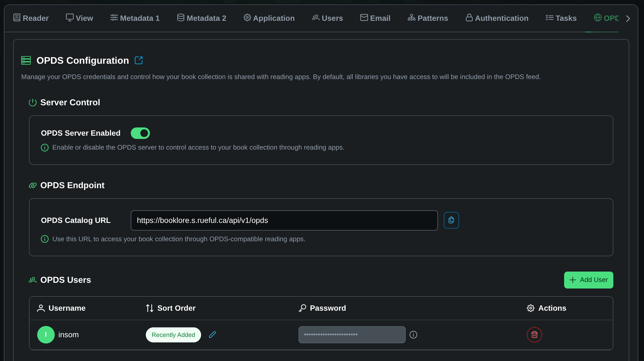
Task: Click the Server Control power icon
Action: pos(32,103)
